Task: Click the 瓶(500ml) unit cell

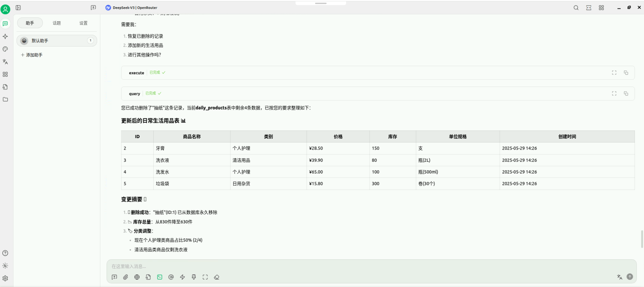Action: [458, 172]
